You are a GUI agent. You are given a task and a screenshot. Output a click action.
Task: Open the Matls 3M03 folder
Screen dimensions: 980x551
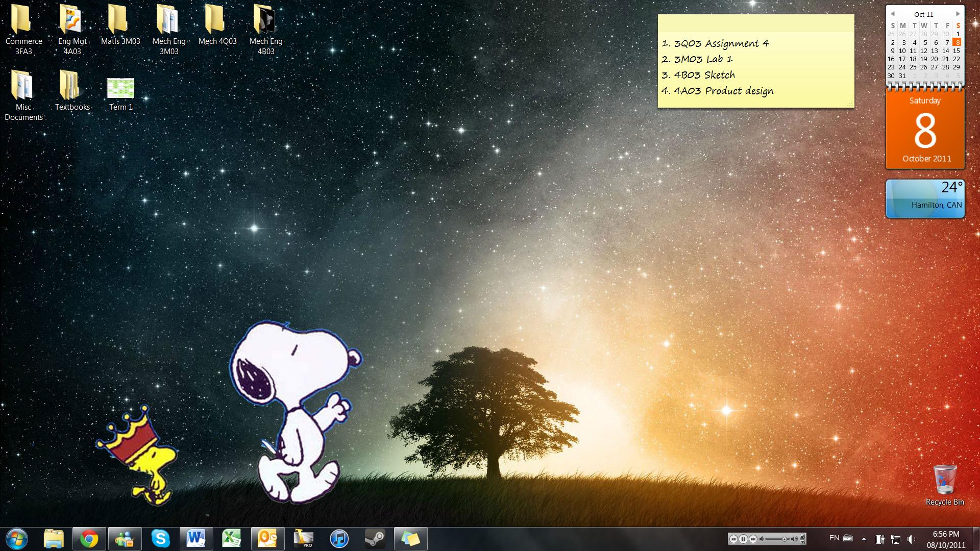click(120, 24)
